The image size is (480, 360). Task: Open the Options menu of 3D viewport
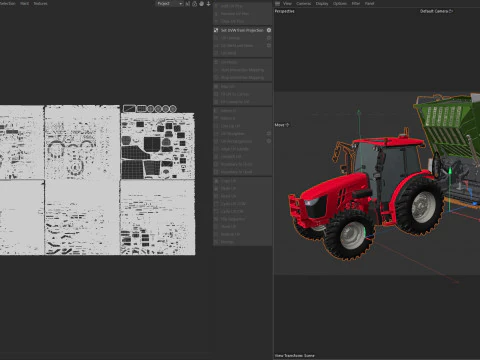pyautogui.click(x=340, y=4)
